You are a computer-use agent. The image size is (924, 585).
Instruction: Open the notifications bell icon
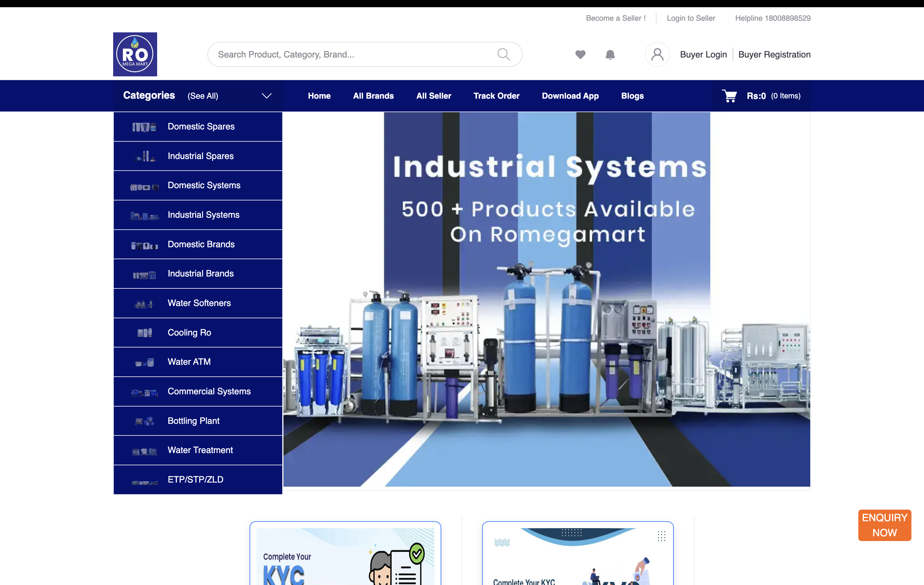pos(610,54)
